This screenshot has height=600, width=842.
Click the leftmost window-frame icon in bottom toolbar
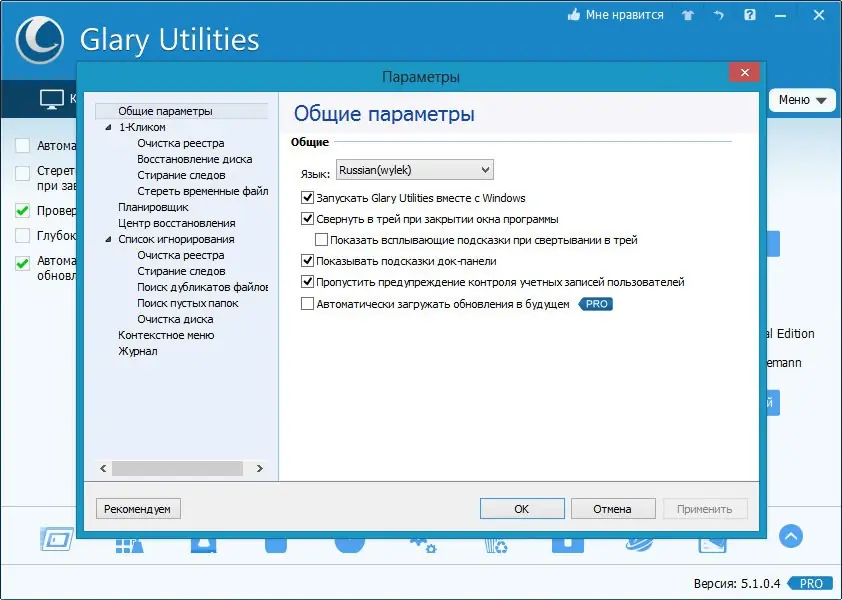[56, 539]
